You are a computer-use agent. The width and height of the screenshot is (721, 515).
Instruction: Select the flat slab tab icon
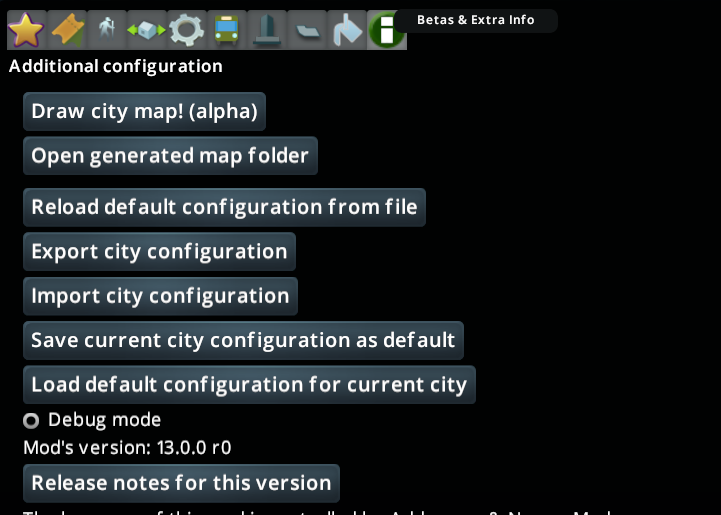tap(306, 30)
